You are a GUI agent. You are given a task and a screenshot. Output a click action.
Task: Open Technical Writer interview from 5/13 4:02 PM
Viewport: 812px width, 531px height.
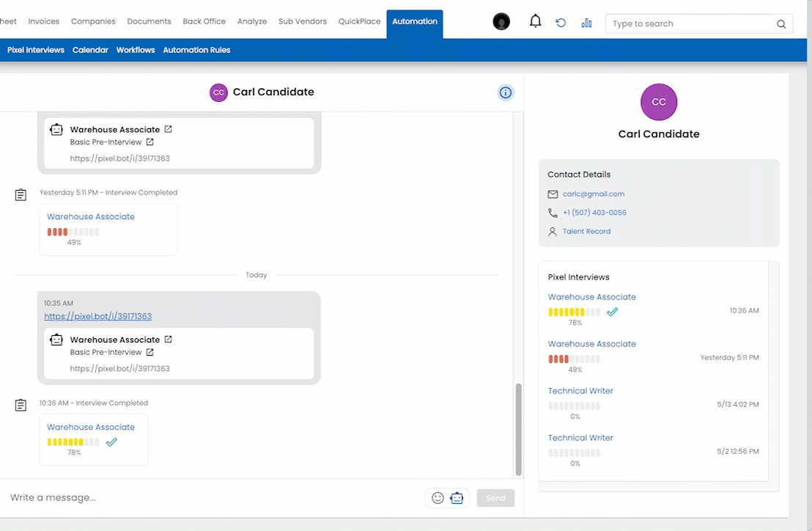[580, 391]
